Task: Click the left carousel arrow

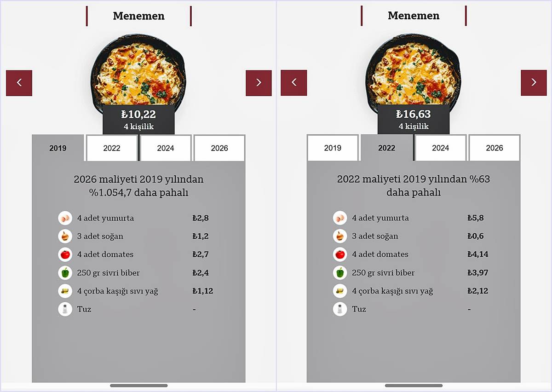Action: click(19, 83)
